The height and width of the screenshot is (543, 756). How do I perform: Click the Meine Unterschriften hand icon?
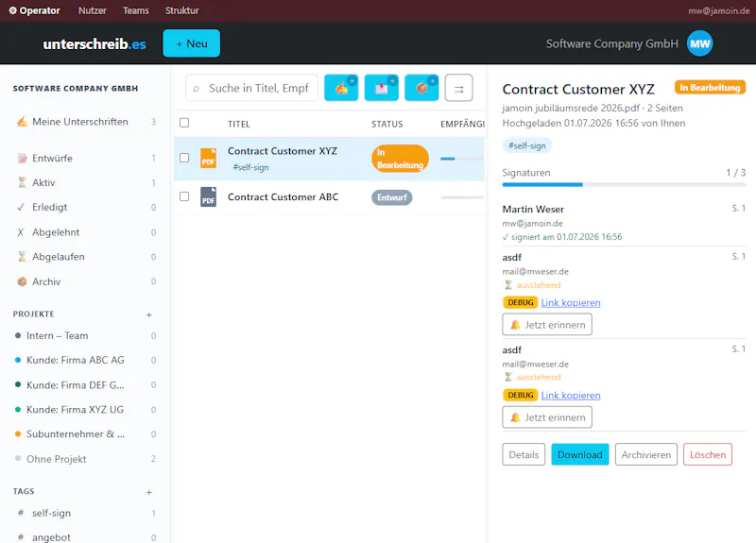click(22, 122)
